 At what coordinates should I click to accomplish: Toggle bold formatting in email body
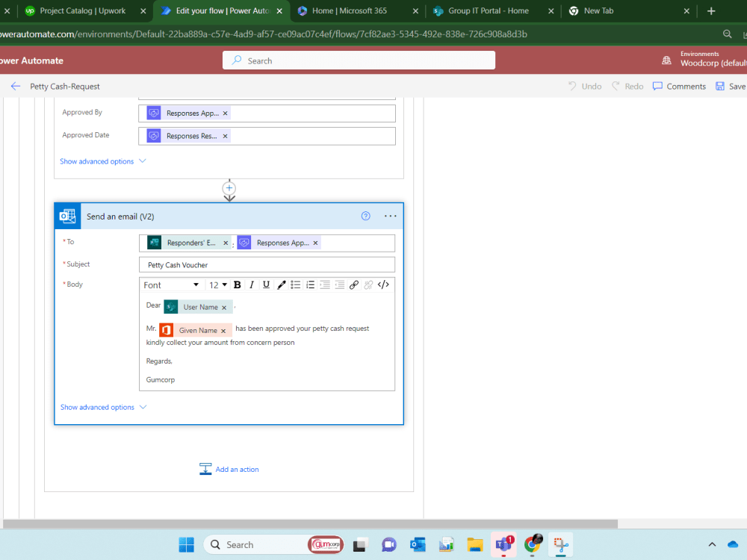click(237, 284)
